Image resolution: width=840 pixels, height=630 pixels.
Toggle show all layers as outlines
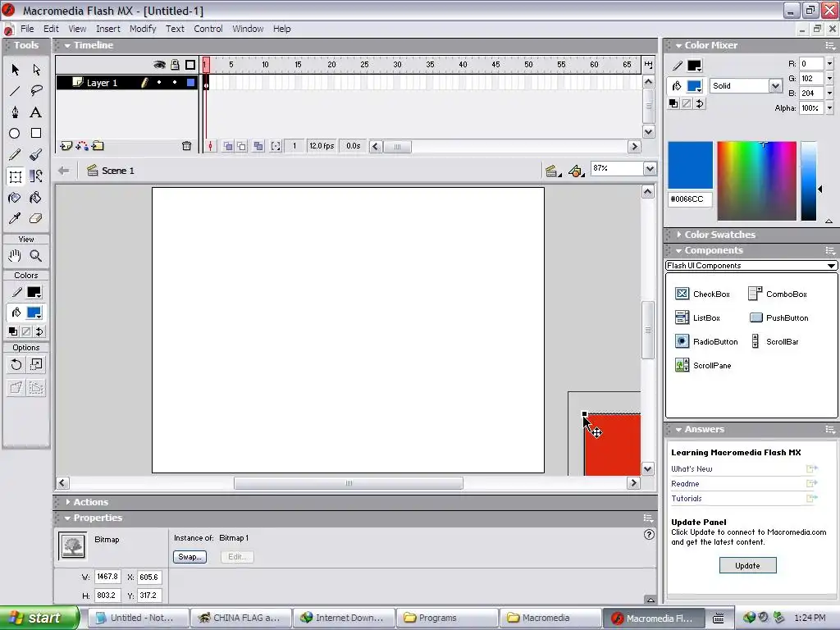[x=190, y=65]
